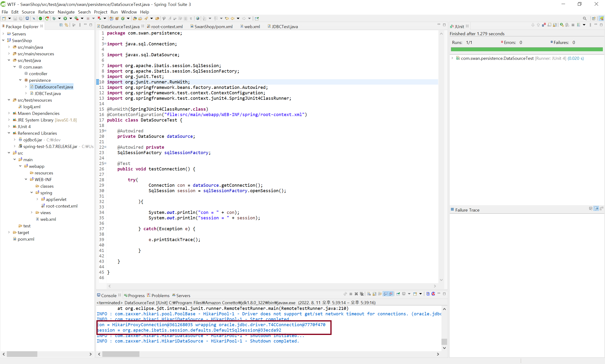Expand the Maven Dependencies node
The height and width of the screenshot is (364, 605).
point(9,113)
